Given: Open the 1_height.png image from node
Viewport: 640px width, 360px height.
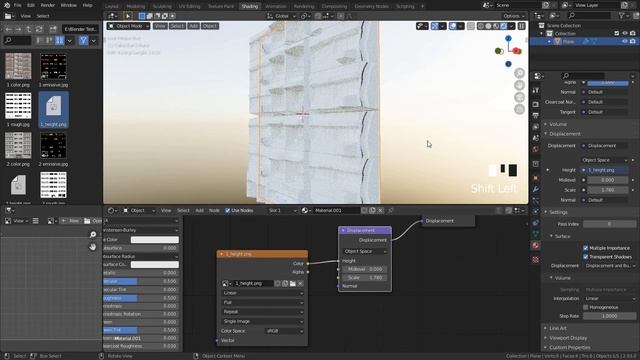Looking at the screenshot, I should pyautogui.click(x=293, y=283).
